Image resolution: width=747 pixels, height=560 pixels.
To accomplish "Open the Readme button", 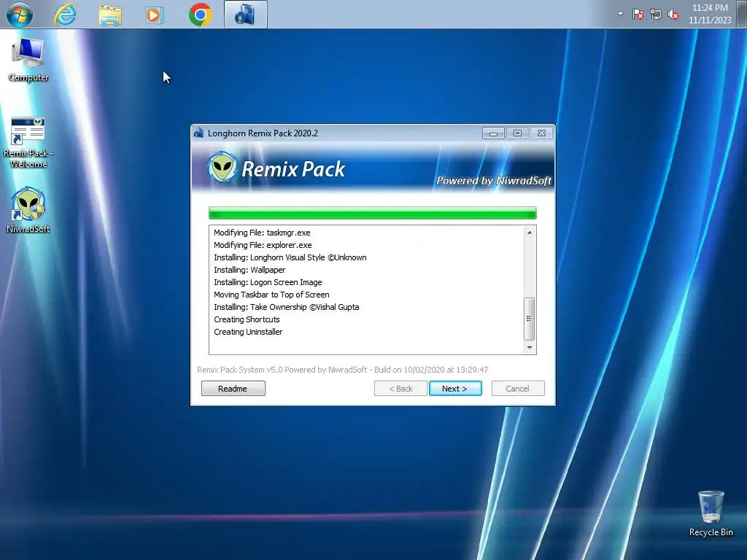I will 233,389.
